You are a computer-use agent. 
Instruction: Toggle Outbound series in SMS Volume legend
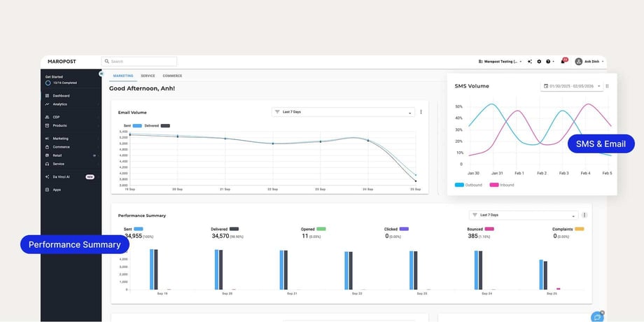click(x=468, y=185)
